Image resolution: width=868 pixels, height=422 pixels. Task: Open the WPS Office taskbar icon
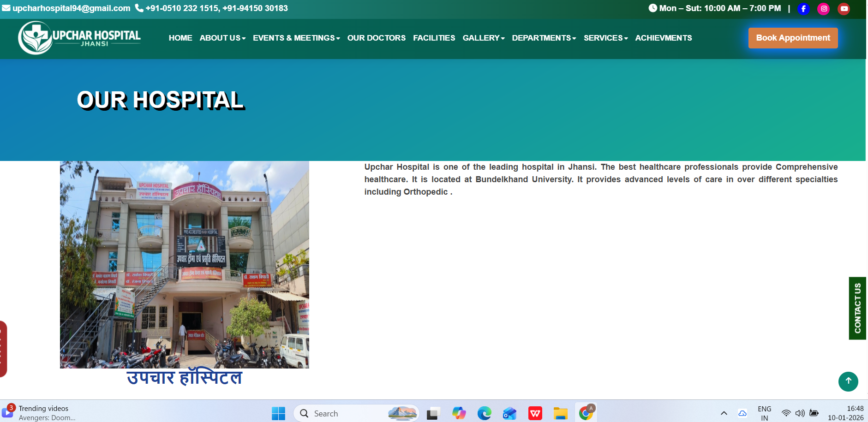point(535,413)
